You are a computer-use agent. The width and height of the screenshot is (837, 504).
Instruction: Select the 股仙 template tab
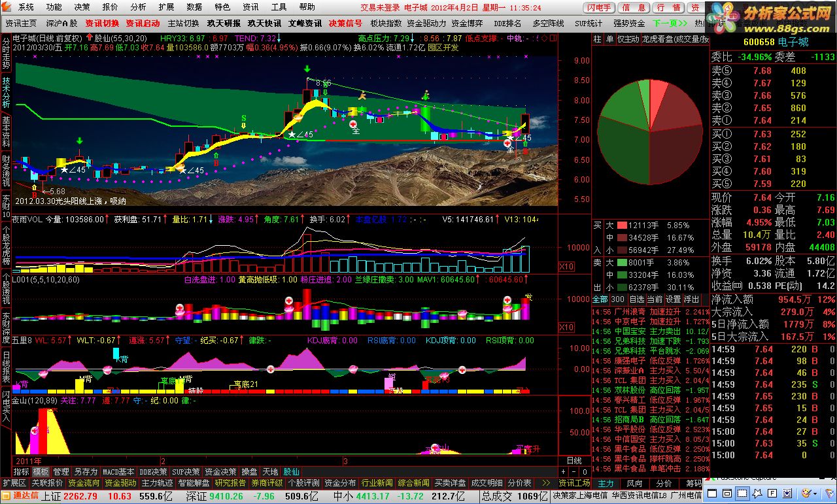click(291, 471)
